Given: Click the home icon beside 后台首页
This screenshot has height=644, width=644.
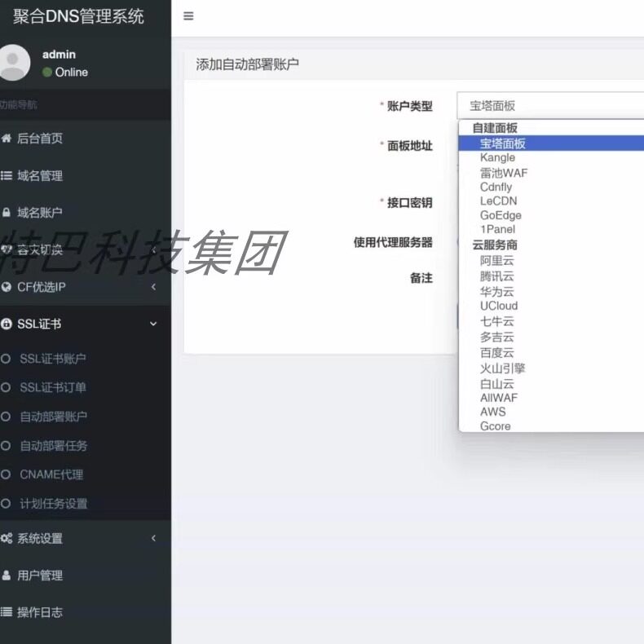Looking at the screenshot, I should [7, 138].
